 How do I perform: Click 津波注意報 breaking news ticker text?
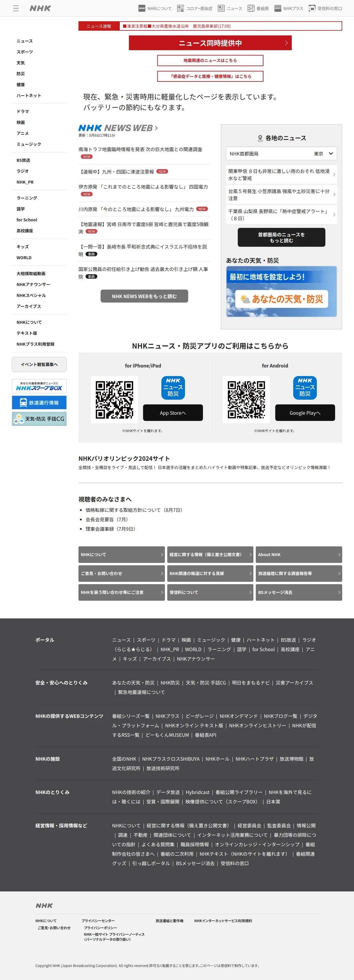pos(176,26)
